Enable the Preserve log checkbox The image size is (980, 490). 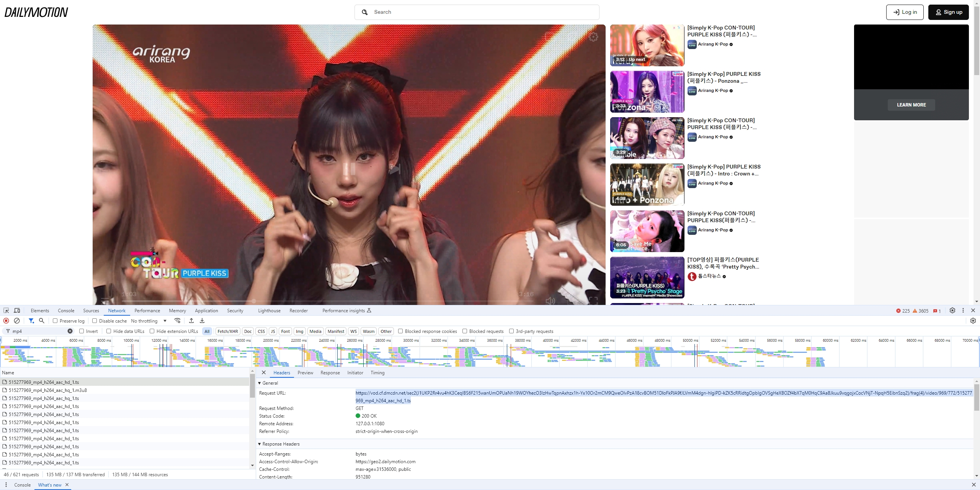click(x=55, y=321)
